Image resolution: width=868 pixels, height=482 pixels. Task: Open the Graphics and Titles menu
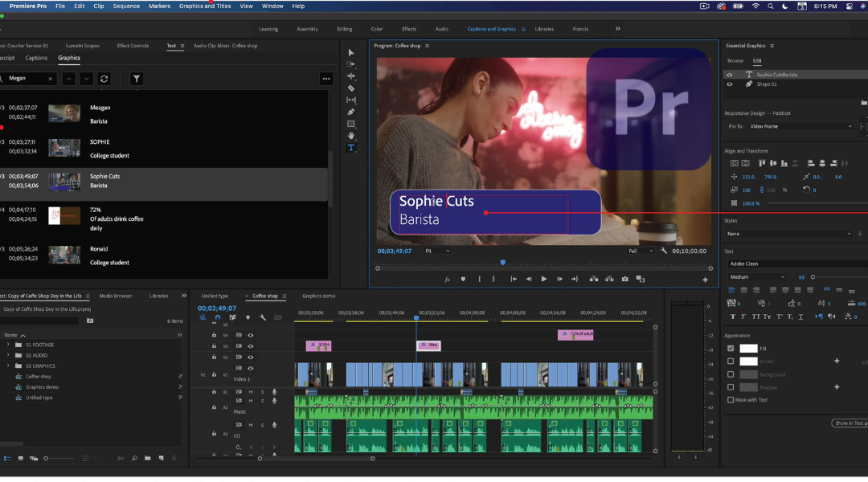pyautogui.click(x=205, y=6)
